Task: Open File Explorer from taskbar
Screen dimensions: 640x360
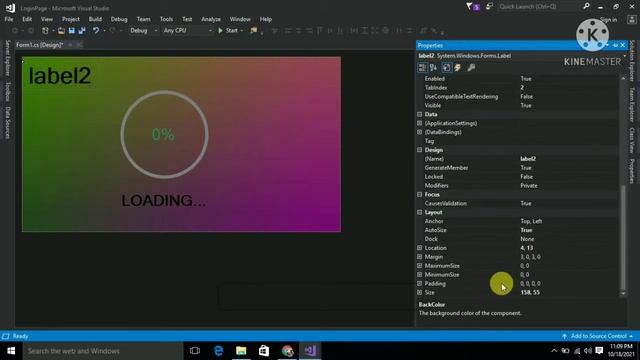Action: (241, 351)
